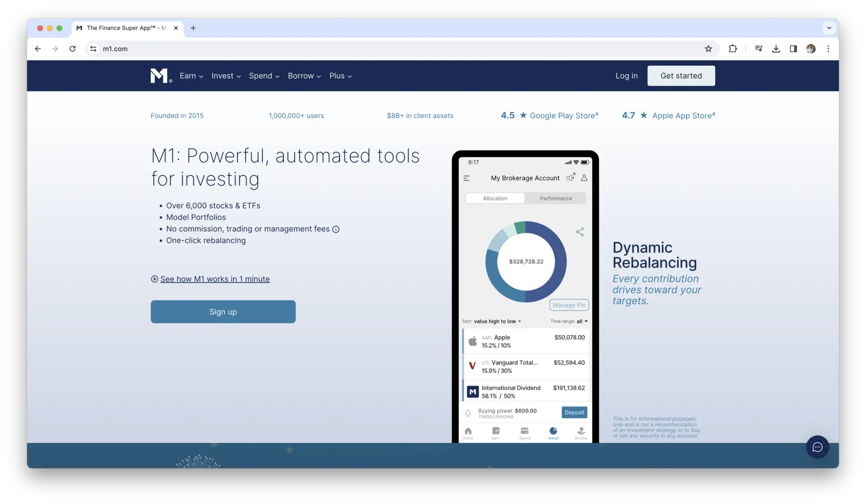The image size is (866, 504).
Task: Select the Vanguard Total holding row
Action: tap(526, 366)
